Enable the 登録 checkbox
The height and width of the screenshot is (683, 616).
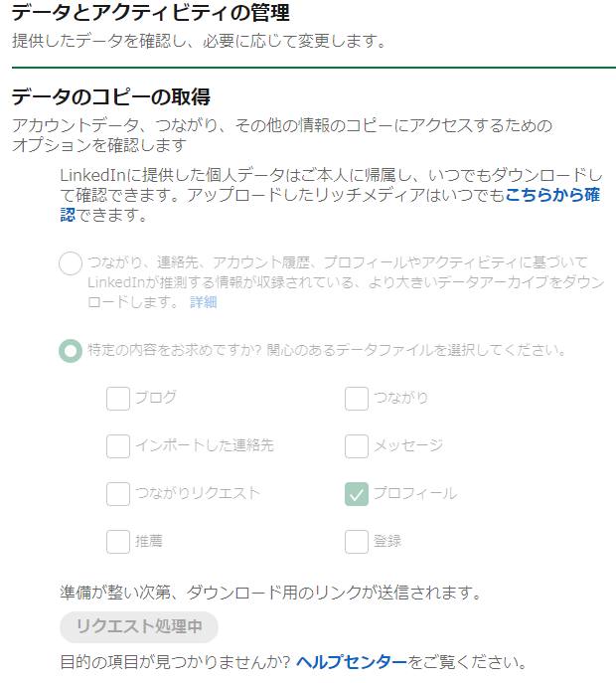pos(357,542)
